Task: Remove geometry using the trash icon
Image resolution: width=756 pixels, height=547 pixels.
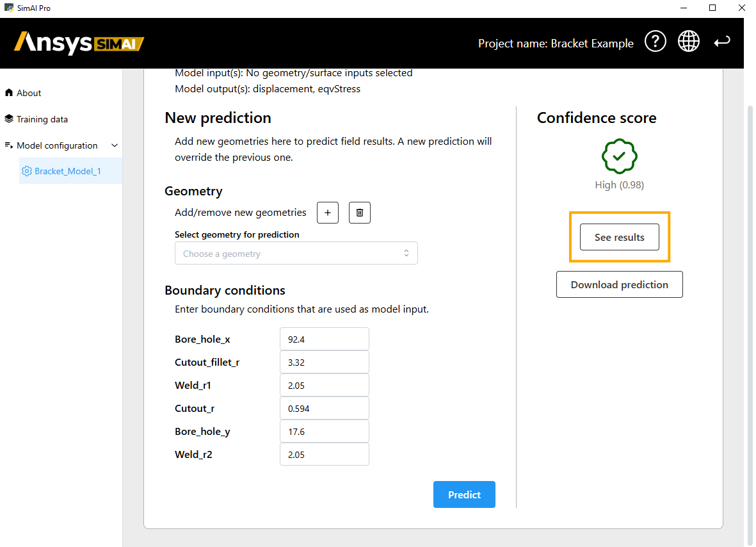Action: click(x=360, y=213)
